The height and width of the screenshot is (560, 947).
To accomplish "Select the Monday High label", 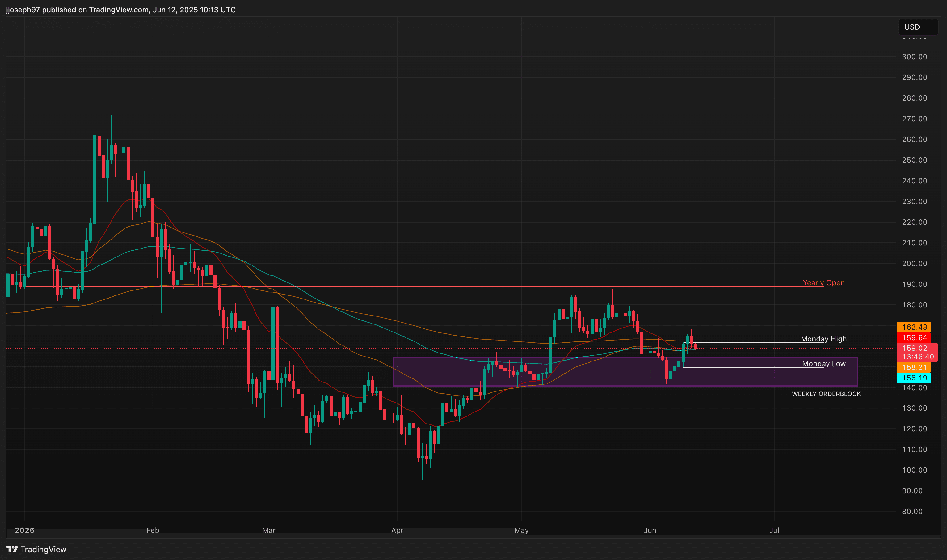I will pyautogui.click(x=823, y=339).
